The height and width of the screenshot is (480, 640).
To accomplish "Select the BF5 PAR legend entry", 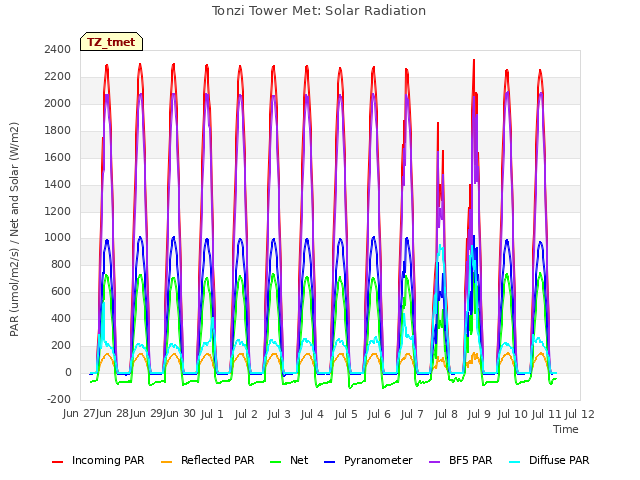I will point(460,460).
